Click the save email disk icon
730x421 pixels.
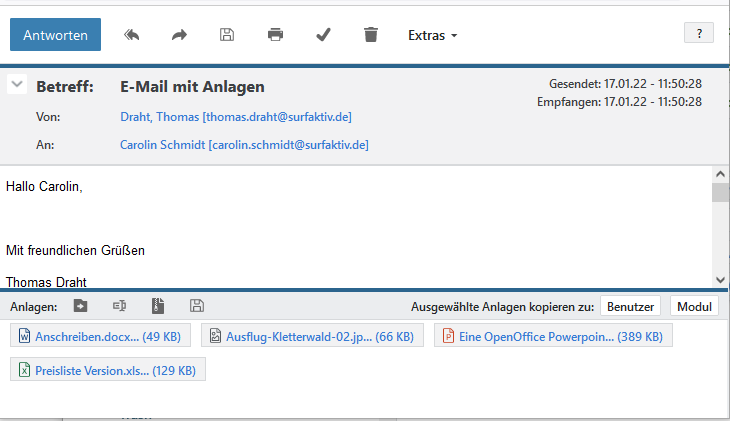click(227, 35)
